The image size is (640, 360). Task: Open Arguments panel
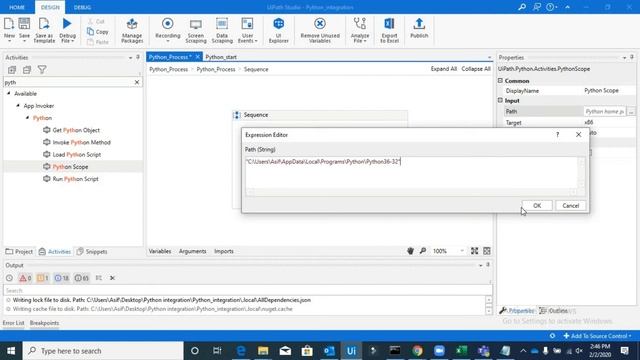tap(192, 251)
